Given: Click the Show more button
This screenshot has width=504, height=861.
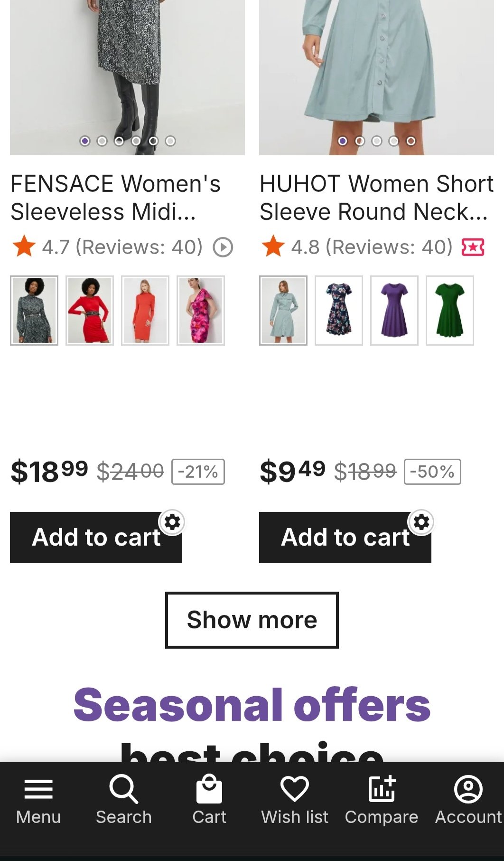Looking at the screenshot, I should pos(252,620).
